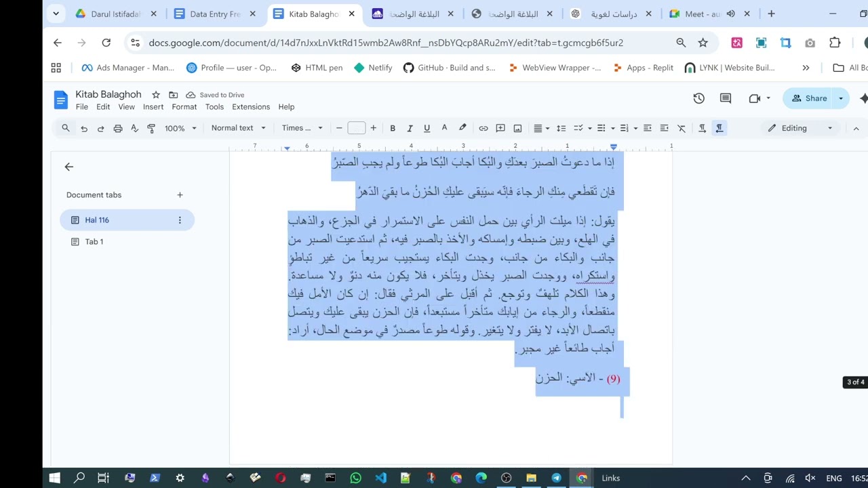Collapse the menus with the chevron
This screenshot has height=488, width=868.
(856, 128)
